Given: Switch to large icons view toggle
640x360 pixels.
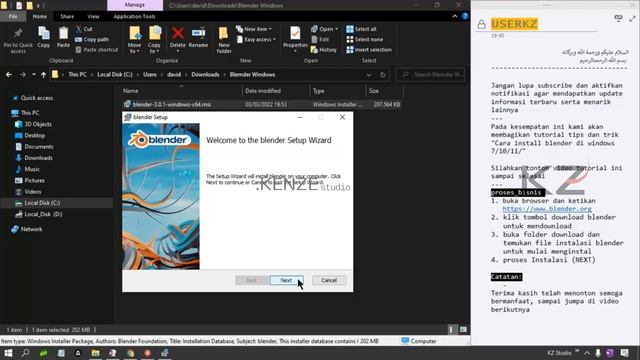Looking at the screenshot, I should coord(463,329).
